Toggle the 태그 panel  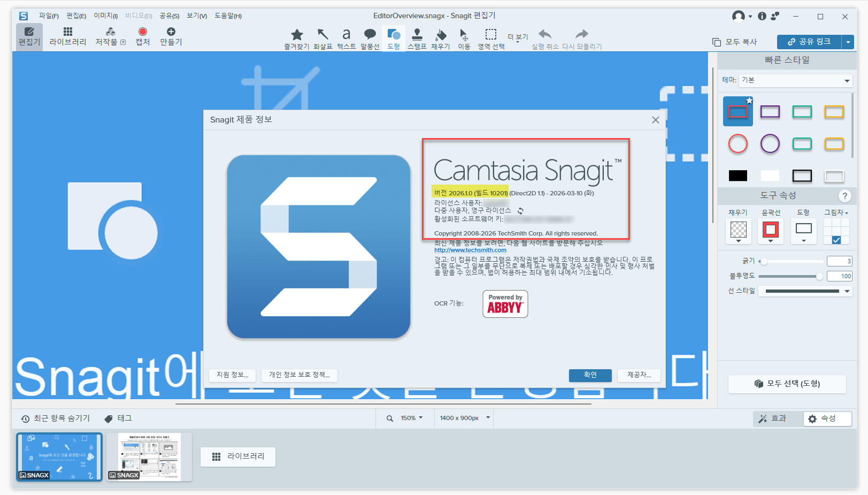pos(118,418)
